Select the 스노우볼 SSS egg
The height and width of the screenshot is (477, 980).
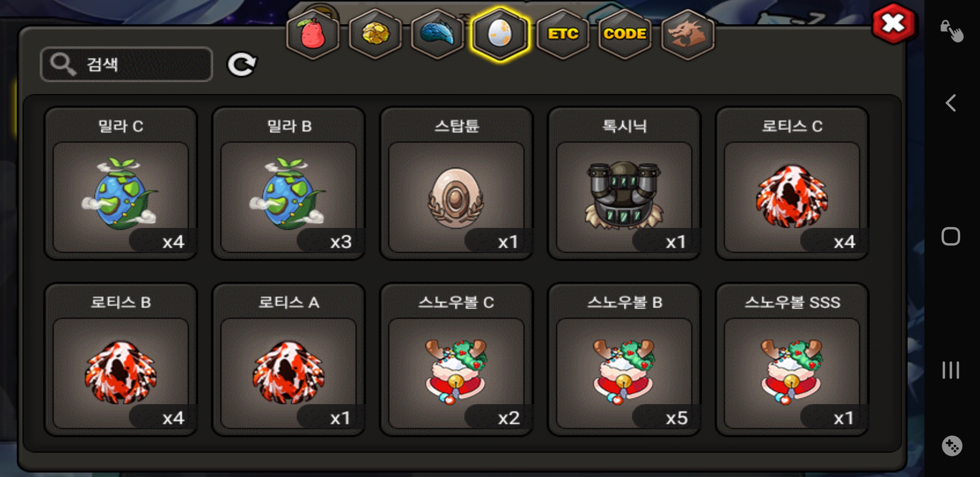[x=792, y=360]
